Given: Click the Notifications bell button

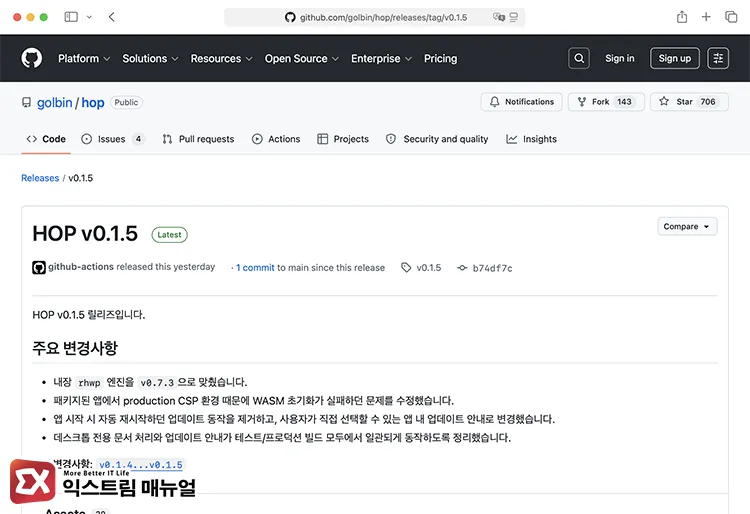Looking at the screenshot, I should pos(521,102).
